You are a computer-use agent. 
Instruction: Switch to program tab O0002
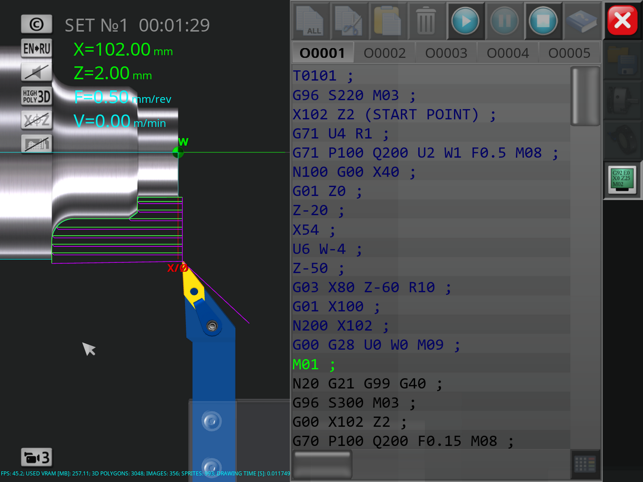click(384, 53)
